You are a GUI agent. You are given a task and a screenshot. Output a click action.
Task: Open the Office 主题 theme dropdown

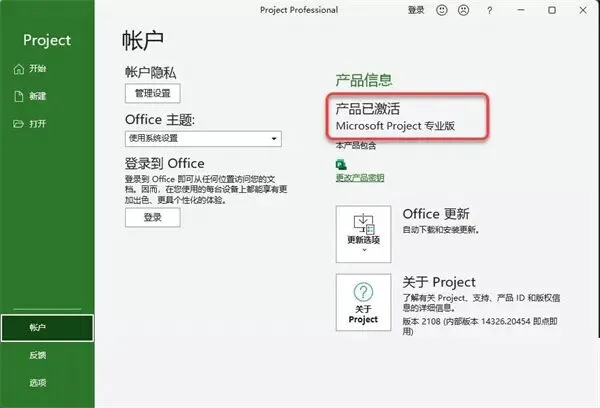[203, 139]
